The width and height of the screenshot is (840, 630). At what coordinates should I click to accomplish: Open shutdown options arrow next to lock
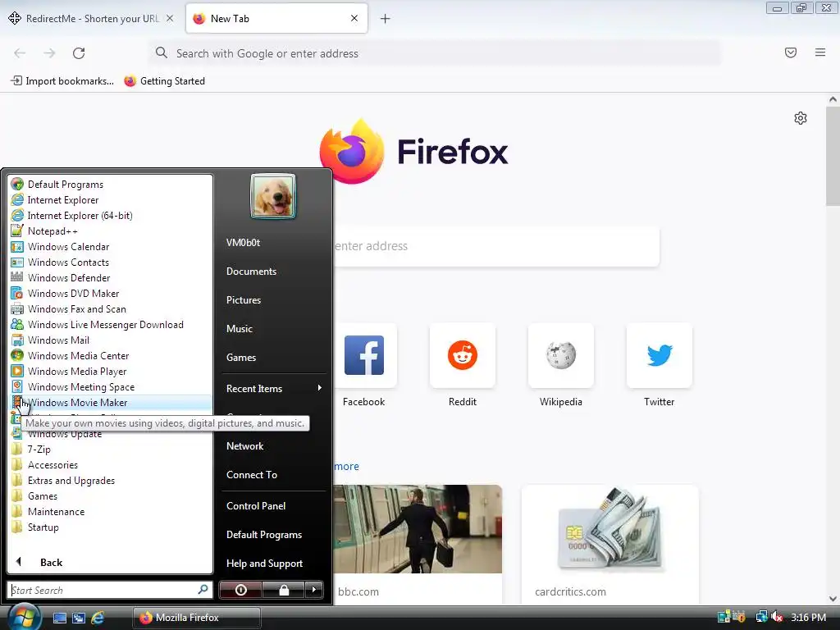[314, 590]
